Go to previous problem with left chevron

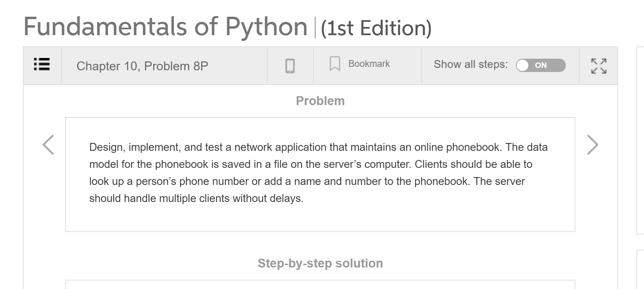coord(48,145)
